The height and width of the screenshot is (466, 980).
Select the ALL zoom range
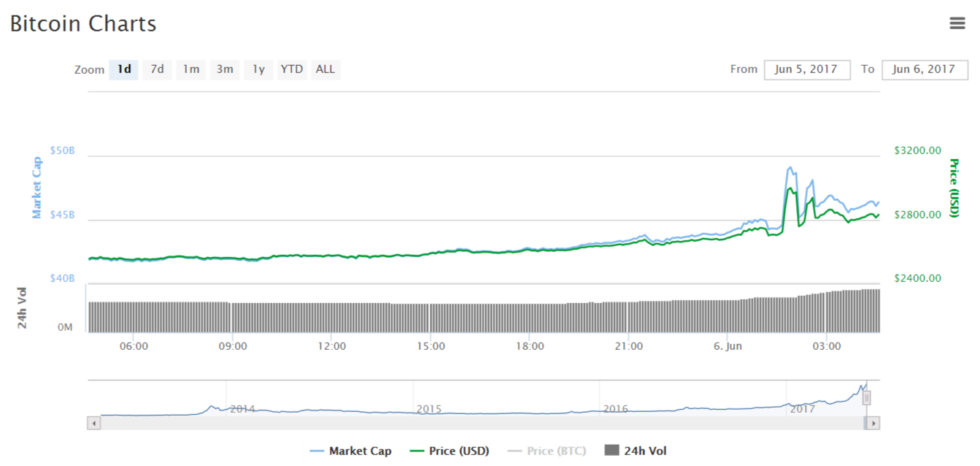click(x=325, y=69)
